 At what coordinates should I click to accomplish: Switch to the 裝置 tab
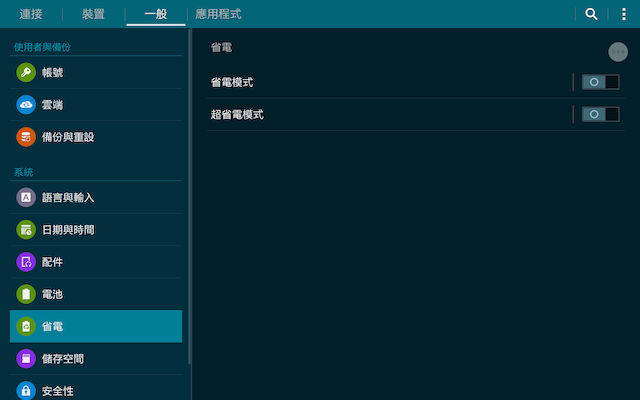click(x=93, y=14)
